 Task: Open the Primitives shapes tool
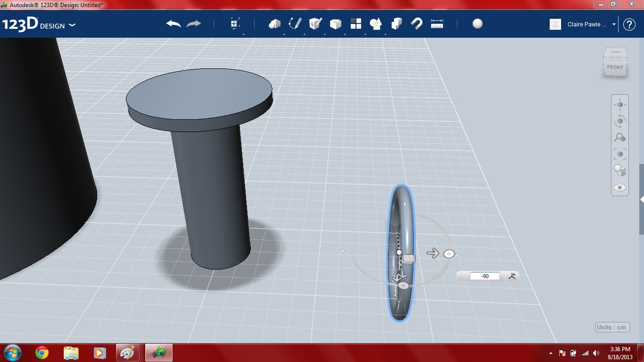274,24
